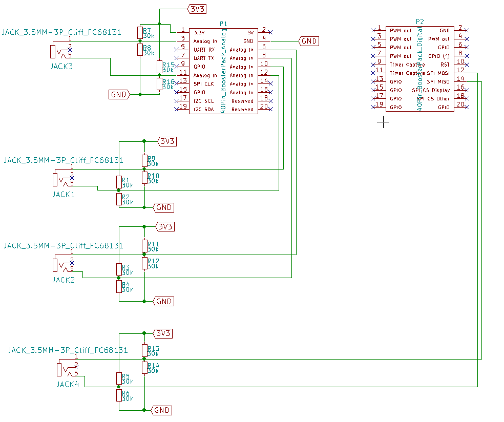Click the GPIO (*) pin name on P2

(x=439, y=56)
